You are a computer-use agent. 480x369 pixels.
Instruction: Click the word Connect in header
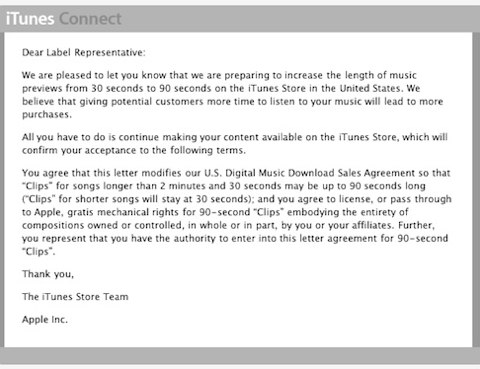[90, 19]
